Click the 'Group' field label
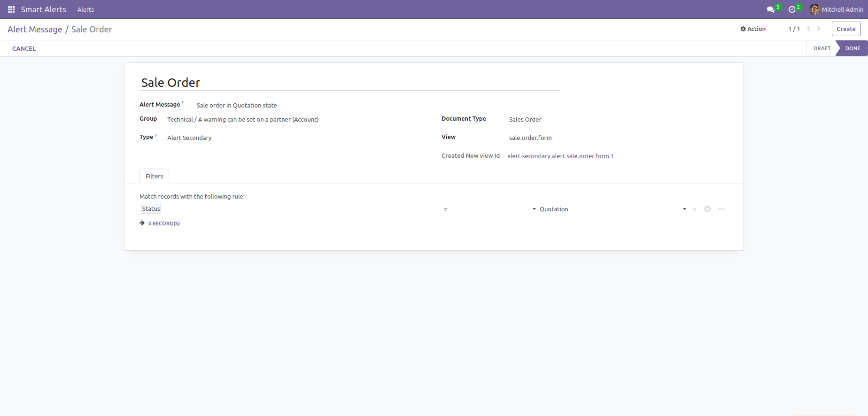This screenshot has height=416, width=868. point(148,118)
